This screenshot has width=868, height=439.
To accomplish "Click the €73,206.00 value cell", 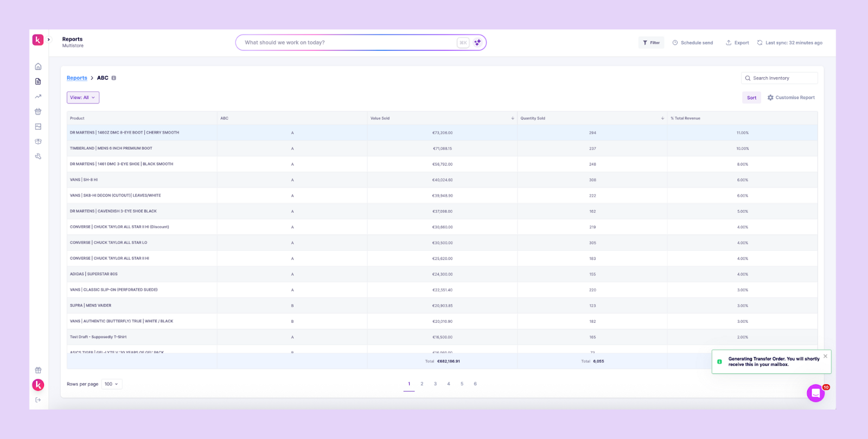I will 442,132.
